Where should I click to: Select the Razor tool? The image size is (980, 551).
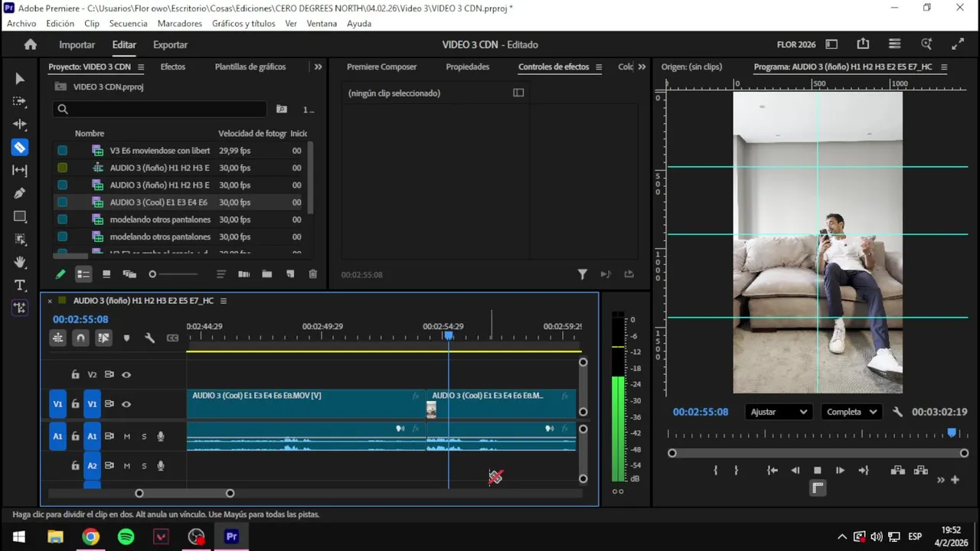tap(20, 147)
